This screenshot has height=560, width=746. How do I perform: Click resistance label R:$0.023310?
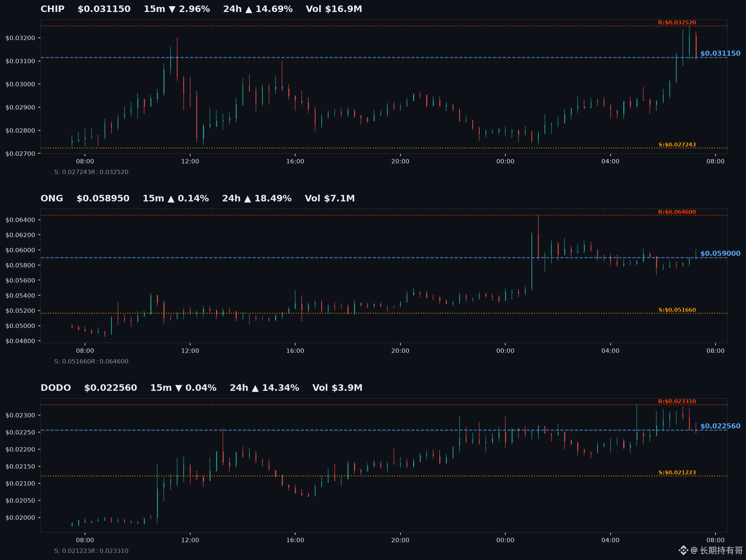pyautogui.click(x=677, y=401)
